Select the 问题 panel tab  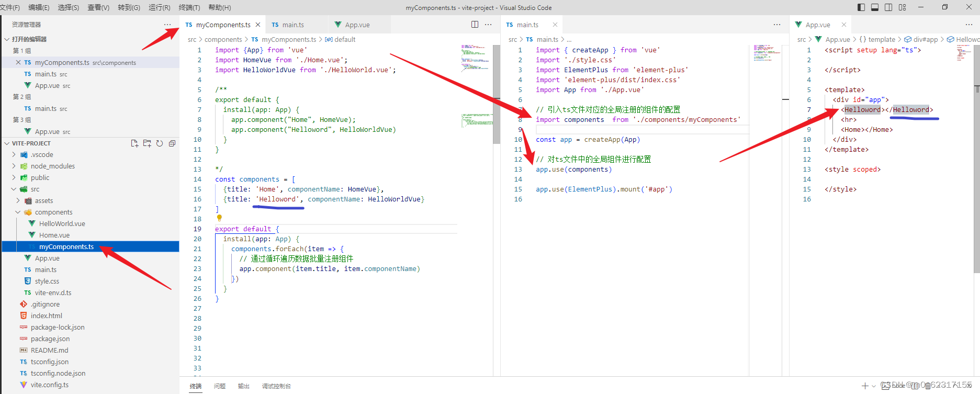coord(220,386)
